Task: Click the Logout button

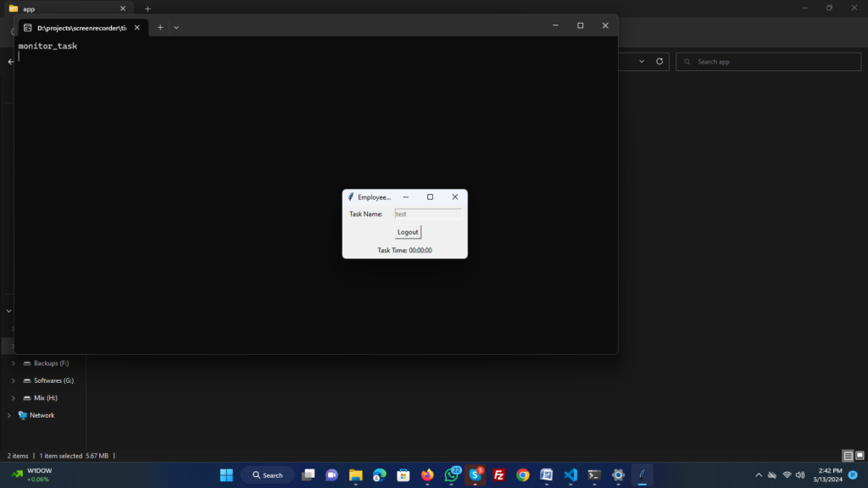Action: pyautogui.click(x=408, y=232)
